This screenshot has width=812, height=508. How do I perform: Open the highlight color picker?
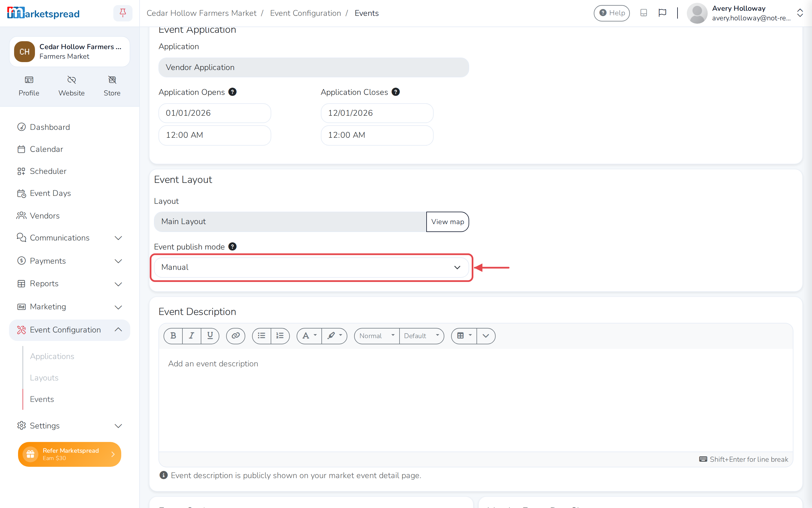point(334,336)
